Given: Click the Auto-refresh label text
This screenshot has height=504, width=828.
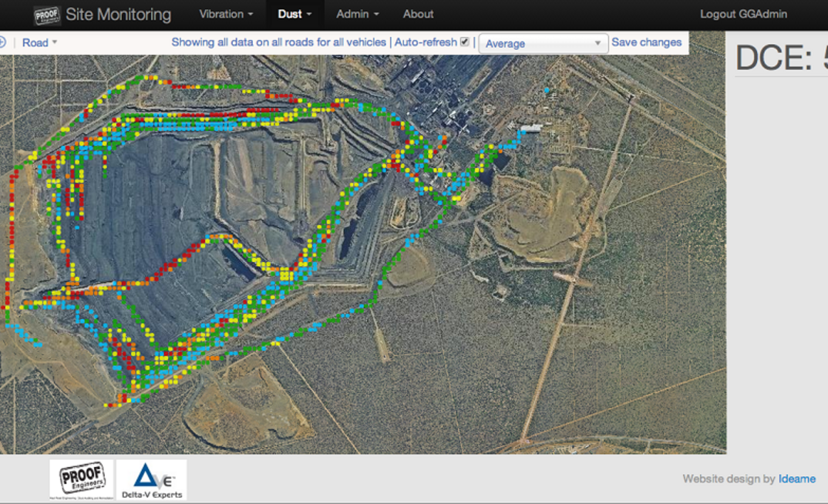Looking at the screenshot, I should (426, 42).
